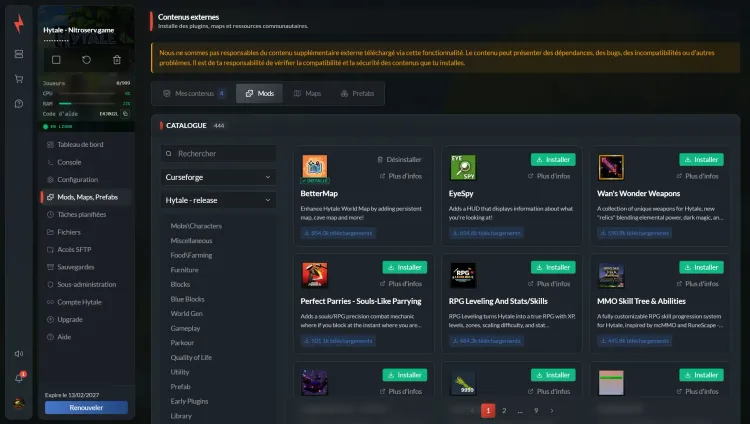
Task: Open Aide in the sidebar
Action: click(86, 337)
